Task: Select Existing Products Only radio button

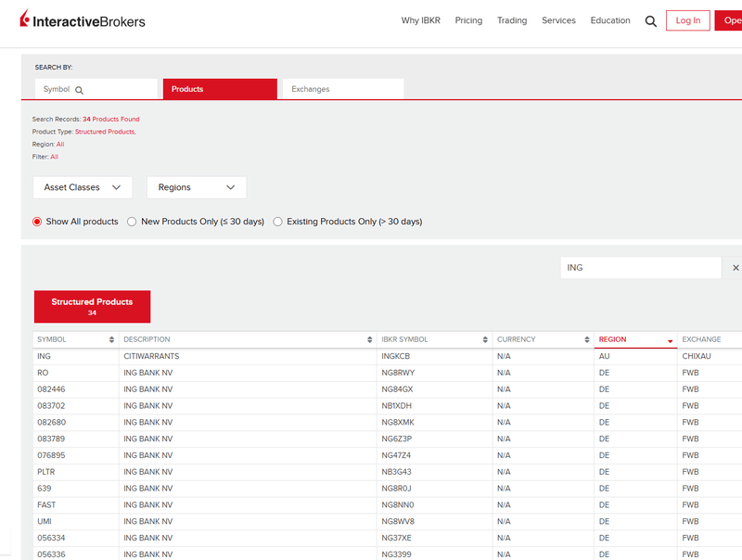Action: coord(277,222)
